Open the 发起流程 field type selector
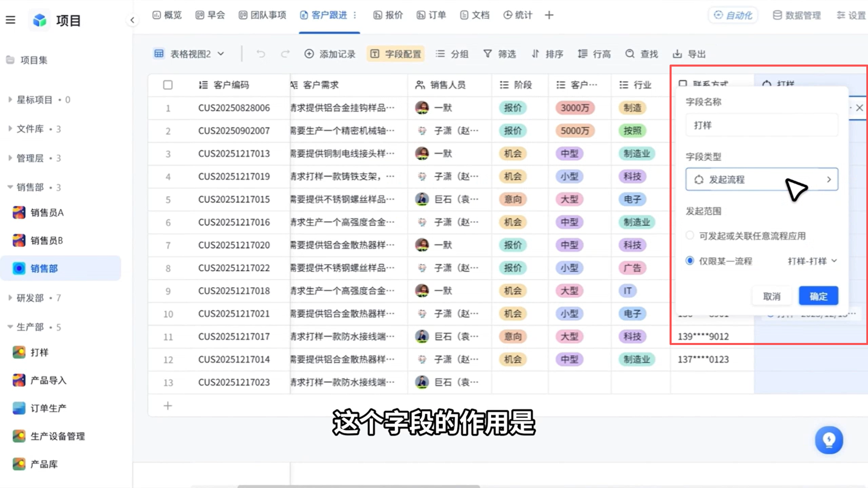This screenshot has width=868, height=488. pyautogui.click(x=762, y=179)
